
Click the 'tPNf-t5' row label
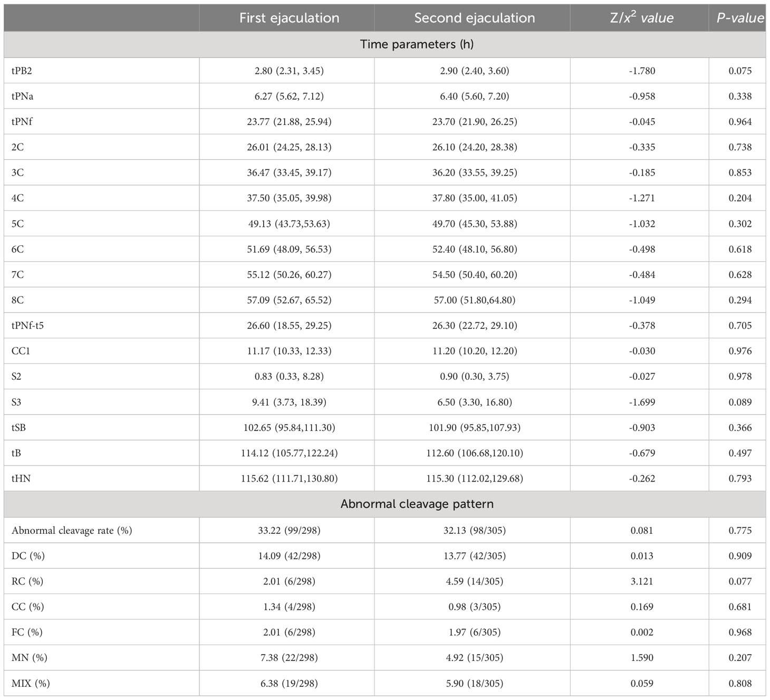pos(27,325)
